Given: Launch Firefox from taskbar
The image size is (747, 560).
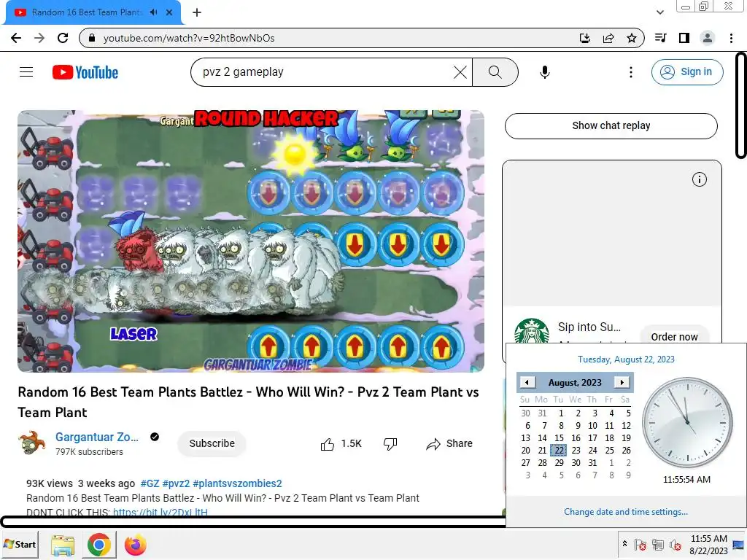Looking at the screenshot, I should (135, 545).
